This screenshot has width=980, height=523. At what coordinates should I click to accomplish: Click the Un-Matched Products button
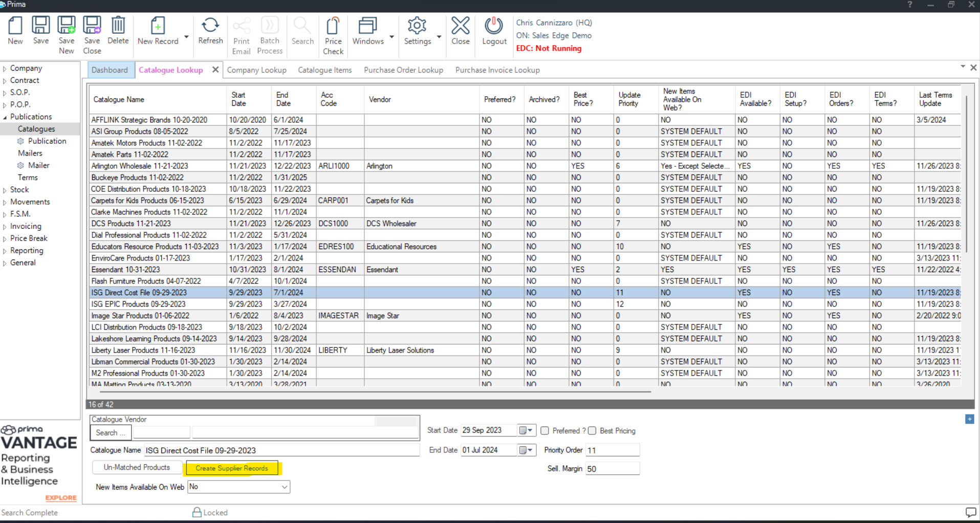(137, 468)
